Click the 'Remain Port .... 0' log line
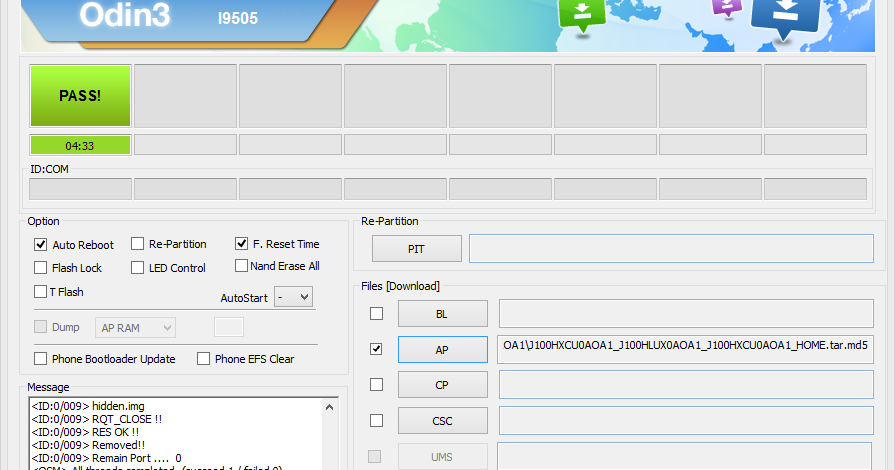Screen dimensions: 895x470 107,458
